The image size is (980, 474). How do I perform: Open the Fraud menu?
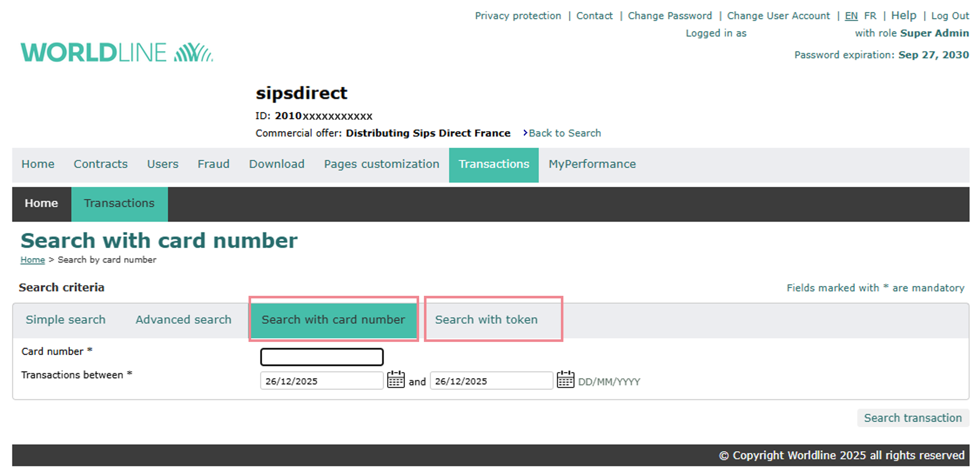[x=214, y=164]
